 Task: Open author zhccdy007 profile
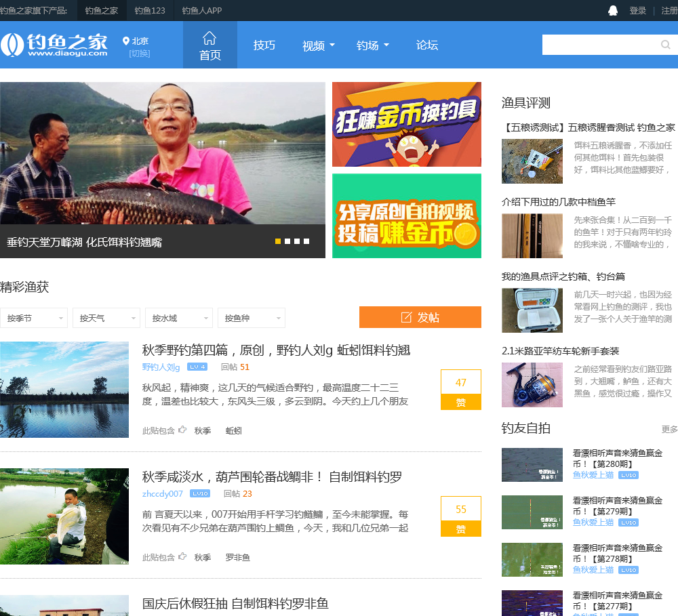click(163, 493)
